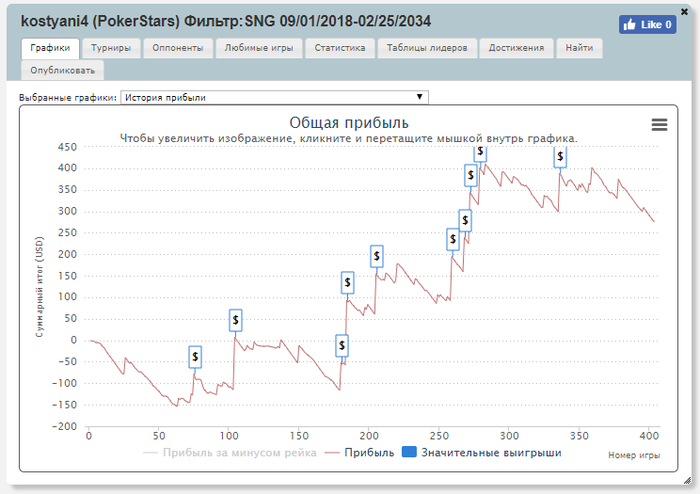Click the win marker at 300 profit, game 268

pos(465,220)
